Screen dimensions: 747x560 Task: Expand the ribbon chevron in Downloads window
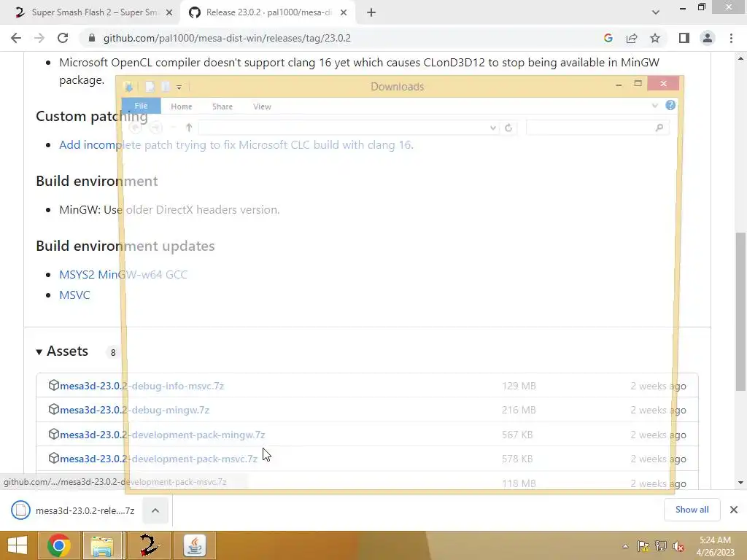pyautogui.click(x=654, y=105)
